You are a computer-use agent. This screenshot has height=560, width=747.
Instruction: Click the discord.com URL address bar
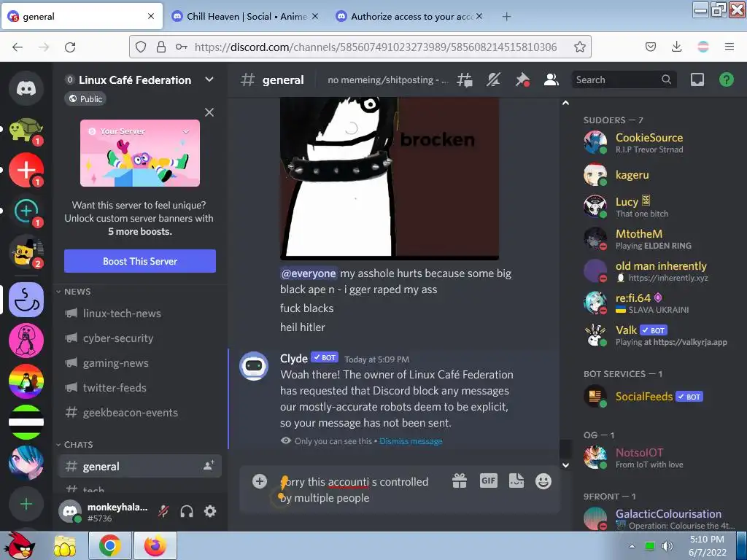pyautogui.click(x=376, y=47)
